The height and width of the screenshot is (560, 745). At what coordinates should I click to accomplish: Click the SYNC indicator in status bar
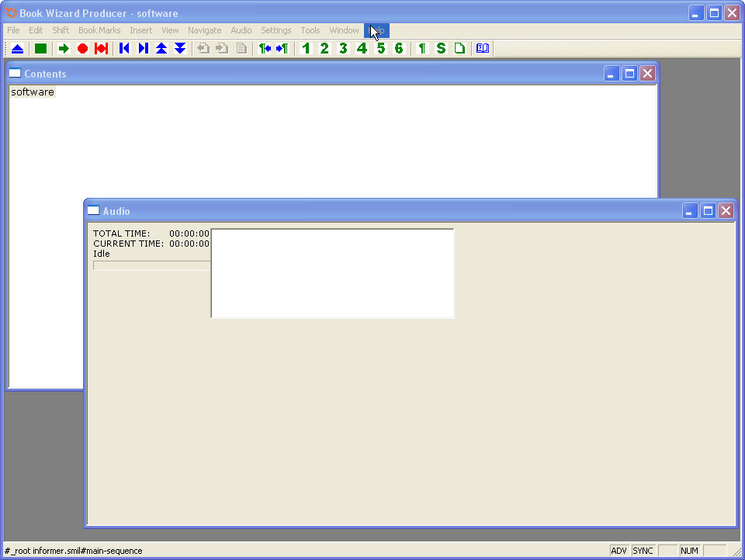click(x=643, y=551)
